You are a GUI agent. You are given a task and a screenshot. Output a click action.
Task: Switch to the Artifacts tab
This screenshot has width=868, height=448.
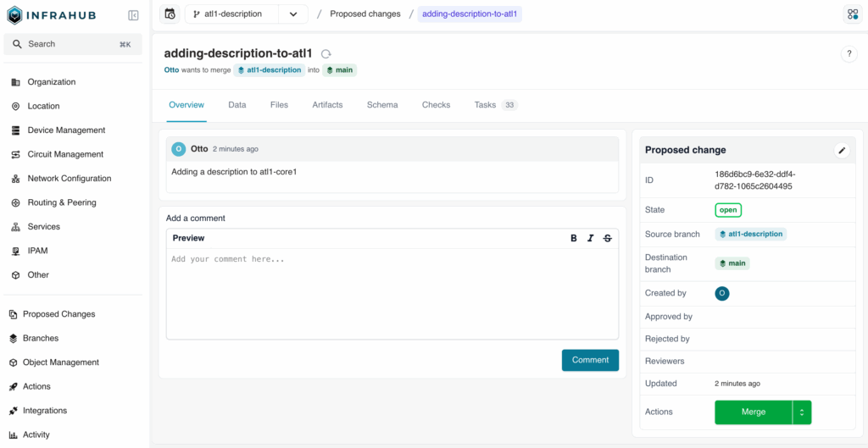(327, 105)
